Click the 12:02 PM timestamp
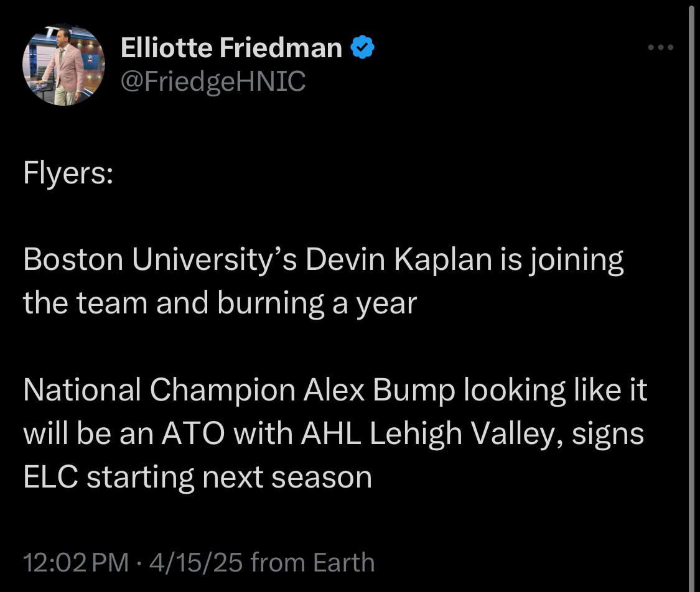The width and height of the screenshot is (700, 592). [75, 562]
